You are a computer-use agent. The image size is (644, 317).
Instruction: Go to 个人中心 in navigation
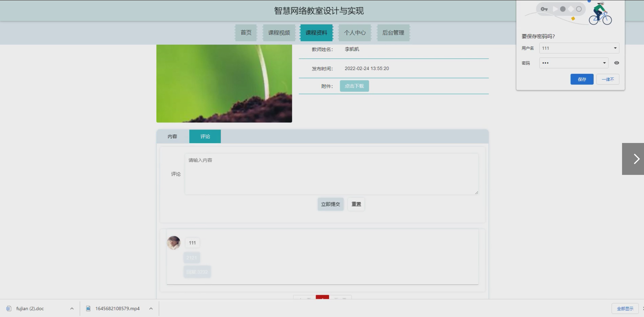point(355,33)
